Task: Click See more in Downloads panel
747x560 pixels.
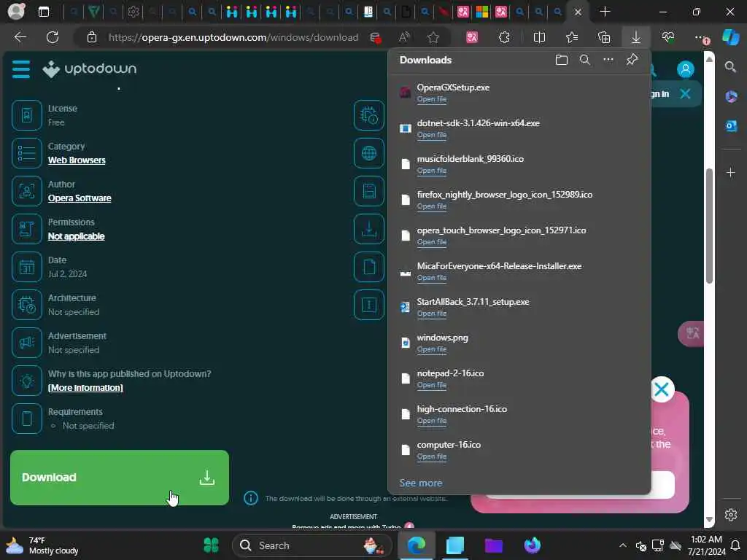Action: click(421, 483)
